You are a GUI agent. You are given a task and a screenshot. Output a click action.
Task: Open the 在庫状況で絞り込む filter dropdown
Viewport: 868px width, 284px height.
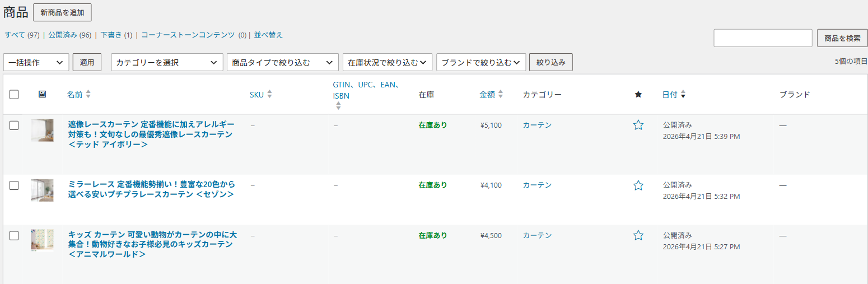coord(388,62)
